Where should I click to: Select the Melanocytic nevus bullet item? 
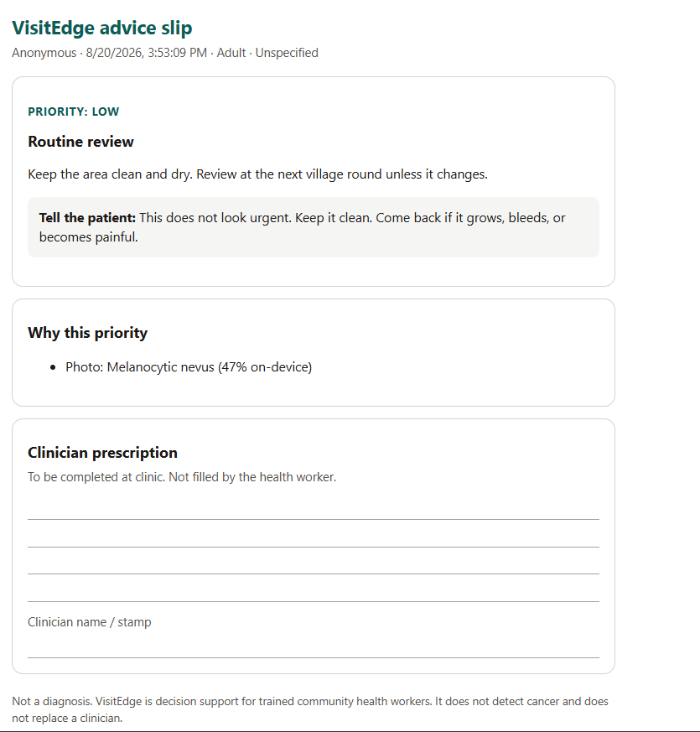pos(189,367)
